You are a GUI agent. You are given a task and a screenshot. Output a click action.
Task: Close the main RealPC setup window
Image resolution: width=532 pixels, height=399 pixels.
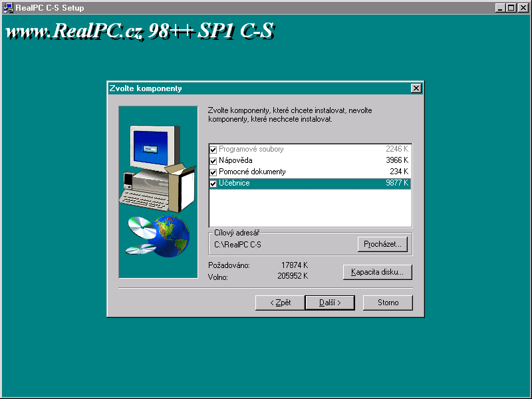(523, 8)
